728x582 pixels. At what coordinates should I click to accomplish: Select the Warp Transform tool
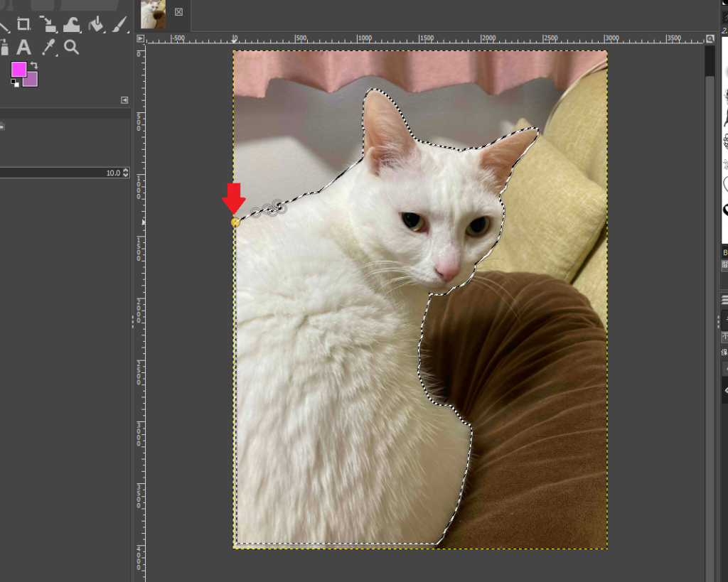coord(71,25)
